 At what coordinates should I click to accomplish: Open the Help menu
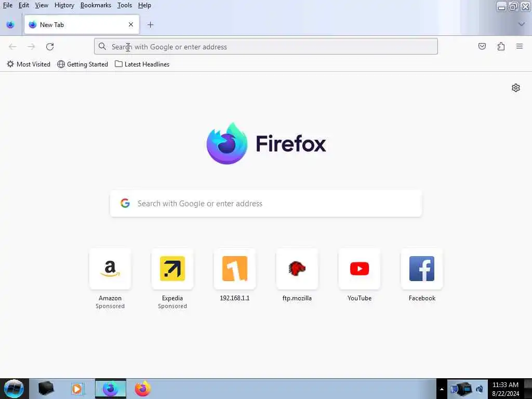[144, 5]
